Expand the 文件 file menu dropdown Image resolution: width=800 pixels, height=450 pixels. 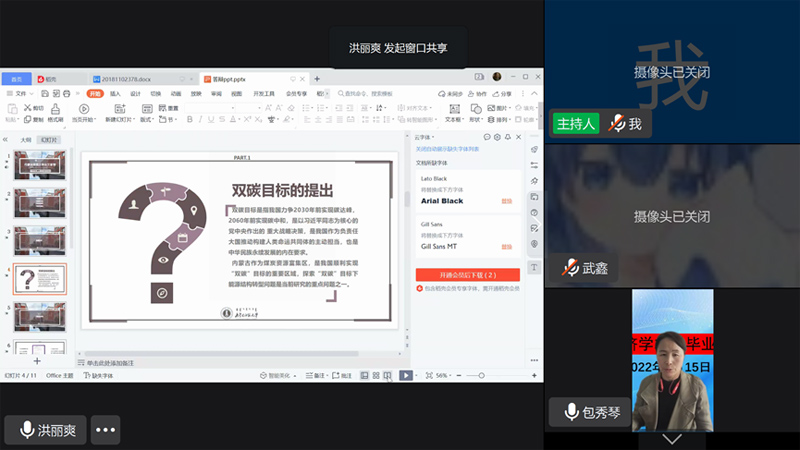click(20, 93)
